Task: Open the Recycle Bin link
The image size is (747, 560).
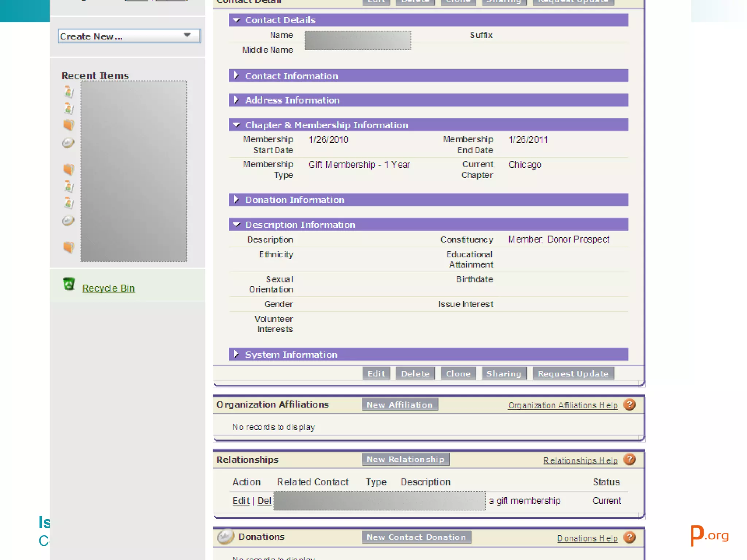Action: click(108, 288)
